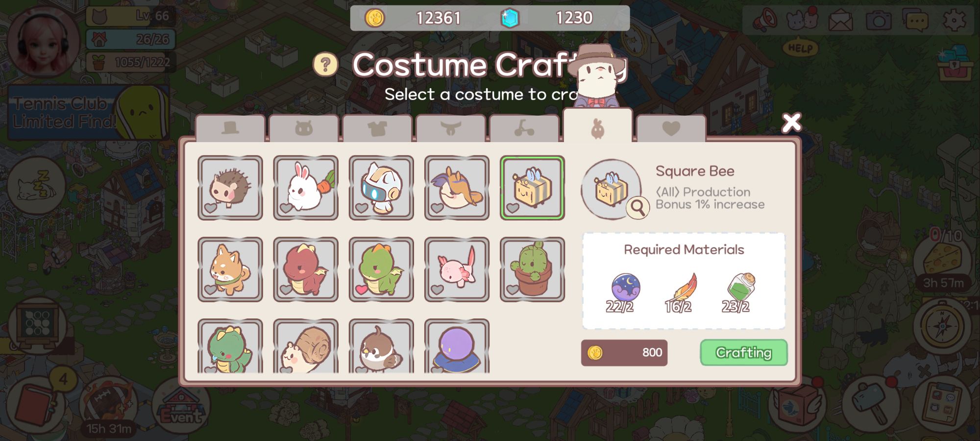
Task: Select the hedgehog pet costume
Action: click(x=230, y=188)
